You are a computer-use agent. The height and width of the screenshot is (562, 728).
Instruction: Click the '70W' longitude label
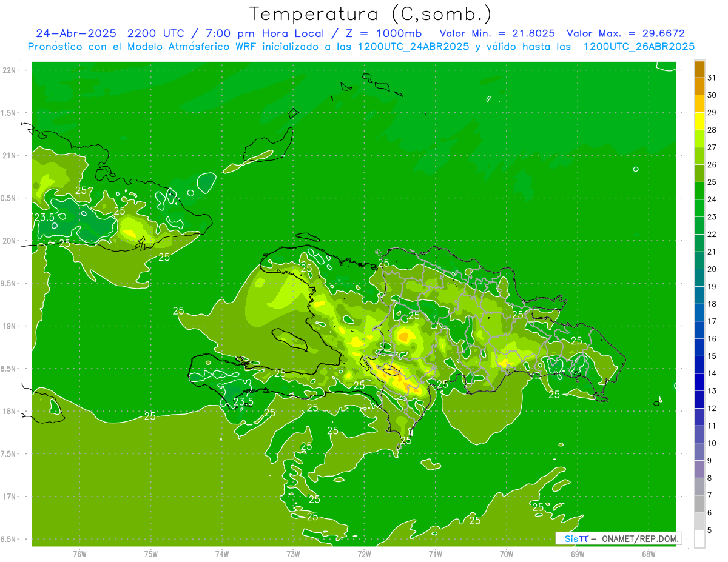tap(507, 554)
